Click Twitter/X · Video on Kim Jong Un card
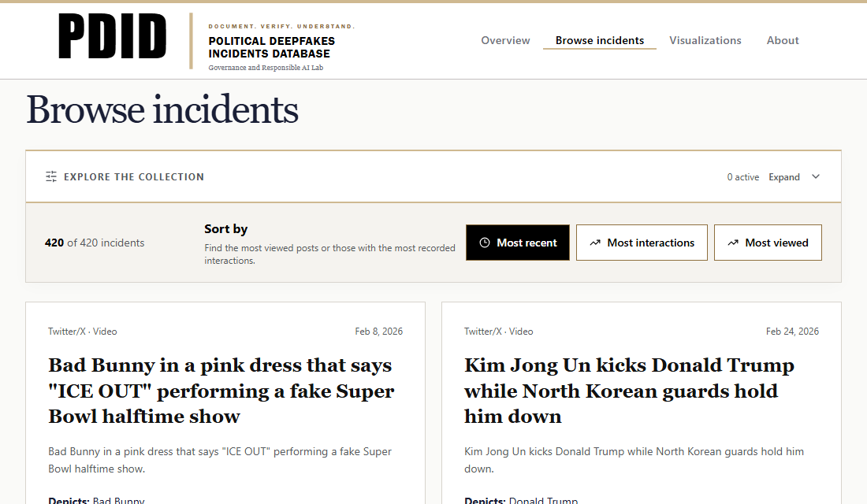 pos(499,332)
